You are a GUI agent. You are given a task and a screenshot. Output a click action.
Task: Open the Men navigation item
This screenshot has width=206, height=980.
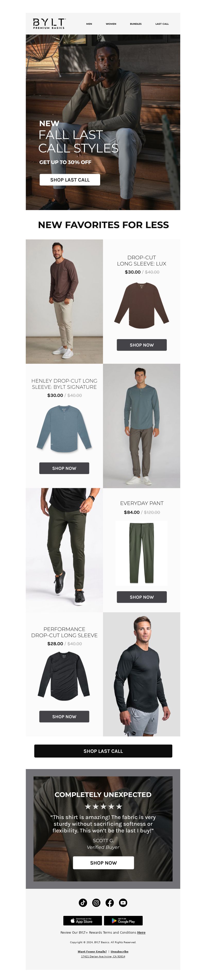(89, 24)
